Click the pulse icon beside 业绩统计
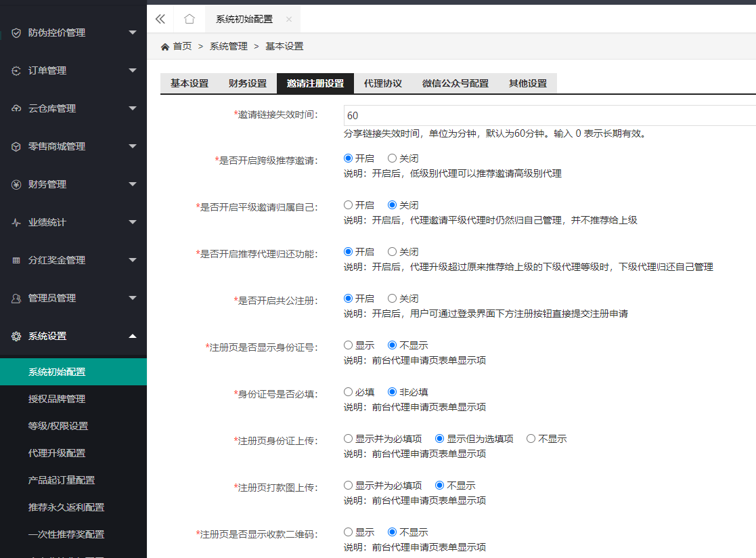This screenshot has height=558, width=756. [16, 222]
